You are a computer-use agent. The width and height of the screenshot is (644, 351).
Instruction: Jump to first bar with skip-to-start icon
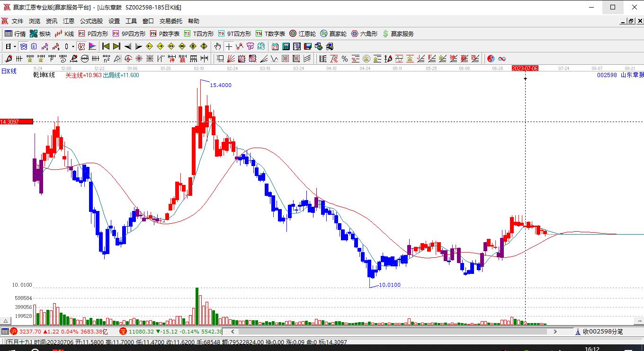106,46
